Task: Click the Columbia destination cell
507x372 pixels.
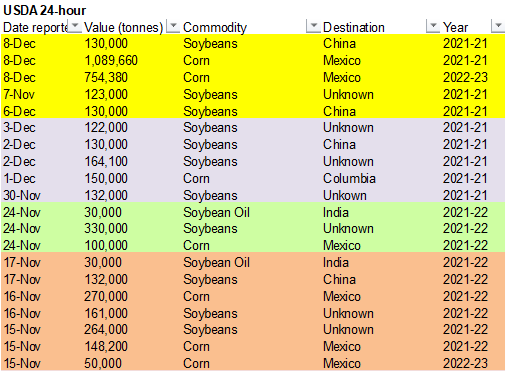Action: [349, 178]
